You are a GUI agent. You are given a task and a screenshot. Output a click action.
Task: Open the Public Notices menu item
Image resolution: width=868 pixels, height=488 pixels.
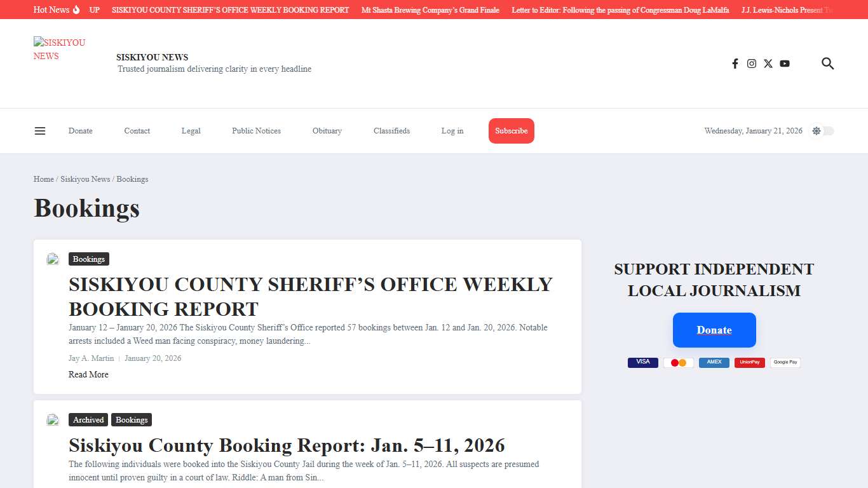coord(256,130)
